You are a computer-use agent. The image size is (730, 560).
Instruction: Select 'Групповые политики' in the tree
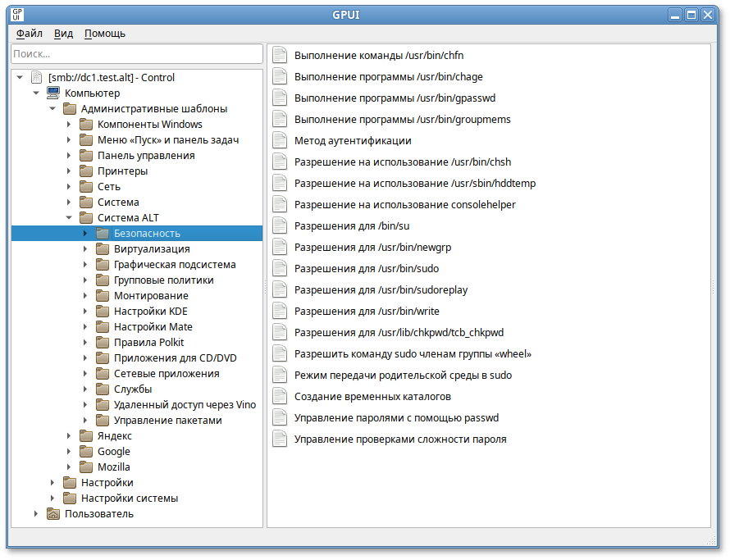[163, 280]
